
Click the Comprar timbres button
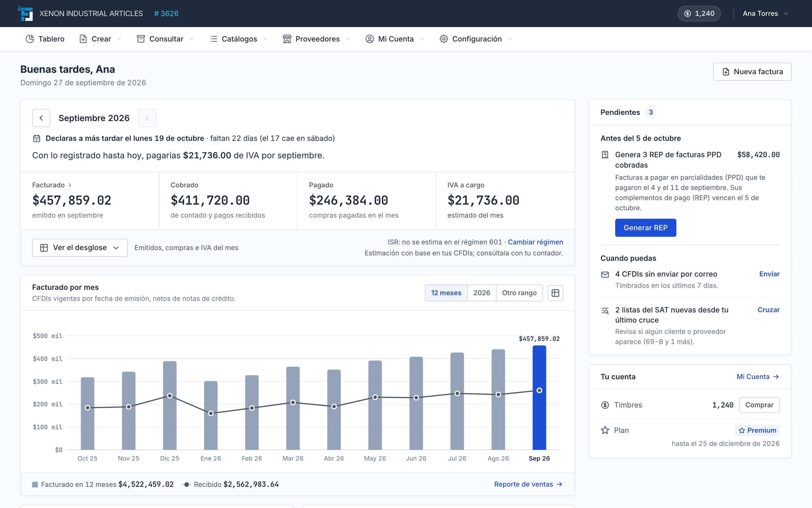point(759,405)
